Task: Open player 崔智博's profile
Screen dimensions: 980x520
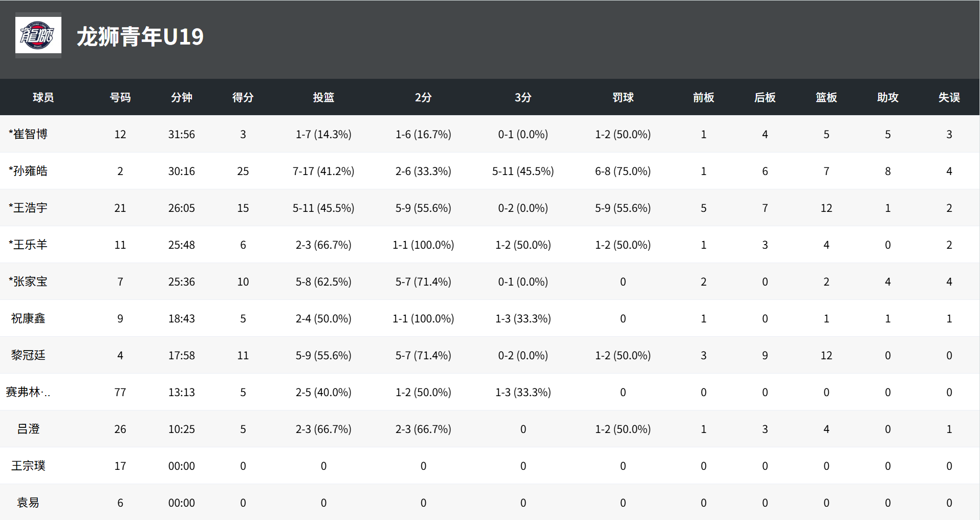Action: pos(28,134)
